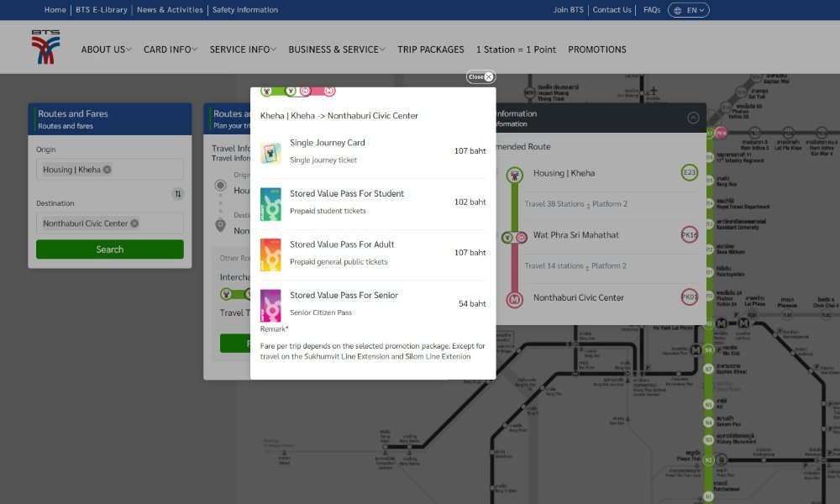Click the 54 baht senior fare
The image size is (840, 504).
pos(472,304)
